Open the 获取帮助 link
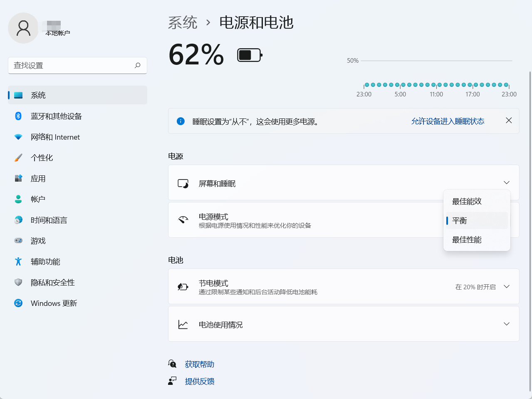 coord(199,364)
